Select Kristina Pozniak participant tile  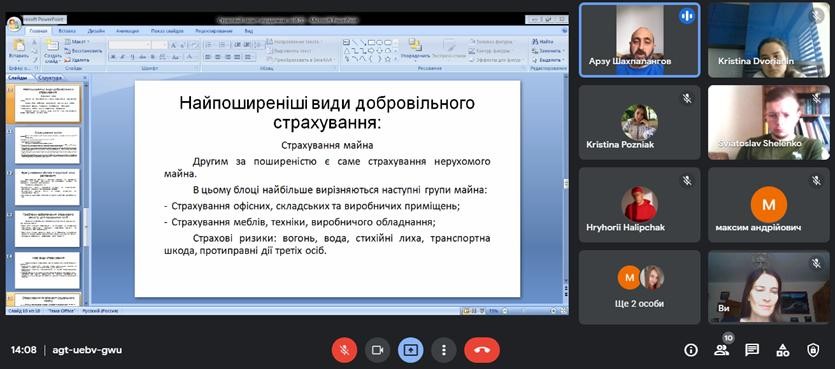pos(640,122)
